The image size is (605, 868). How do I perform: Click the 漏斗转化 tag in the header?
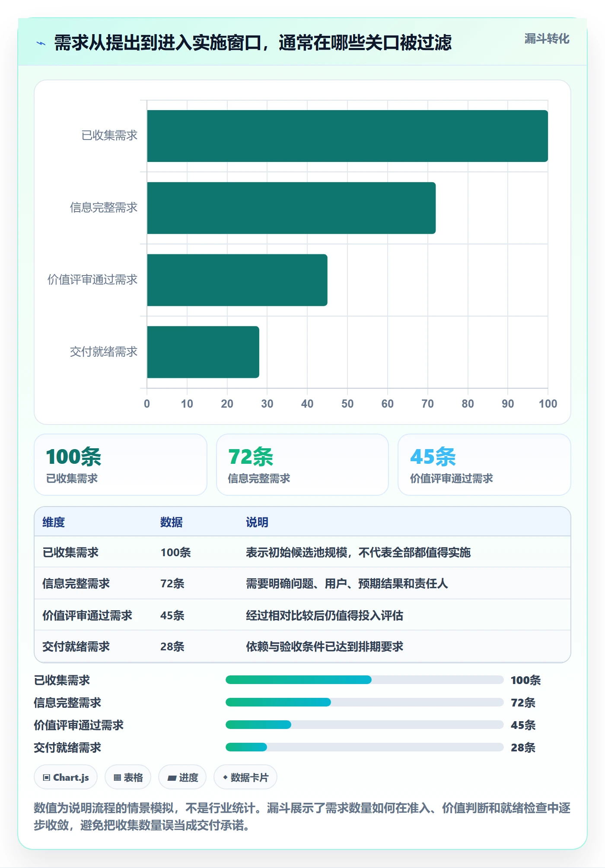tap(547, 39)
